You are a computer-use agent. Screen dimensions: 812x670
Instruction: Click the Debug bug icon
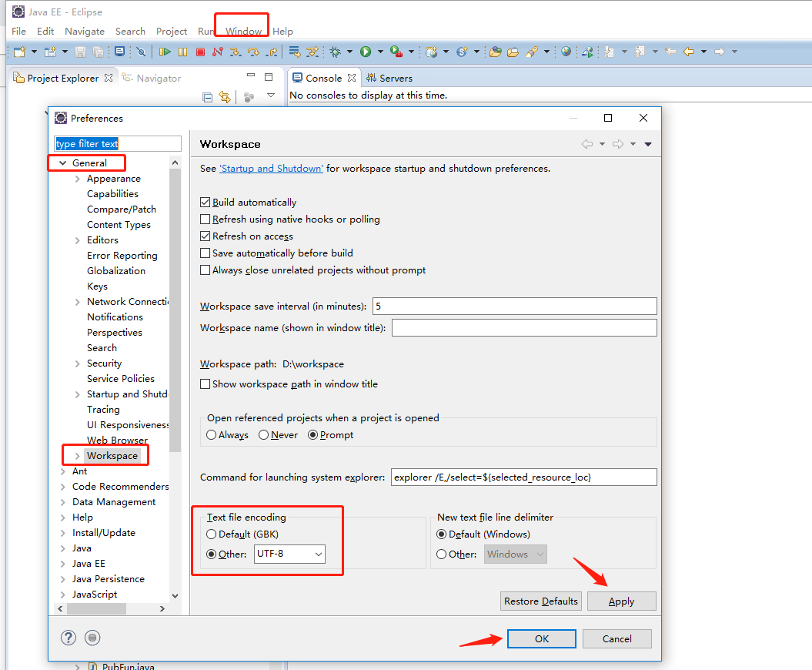tap(336, 52)
